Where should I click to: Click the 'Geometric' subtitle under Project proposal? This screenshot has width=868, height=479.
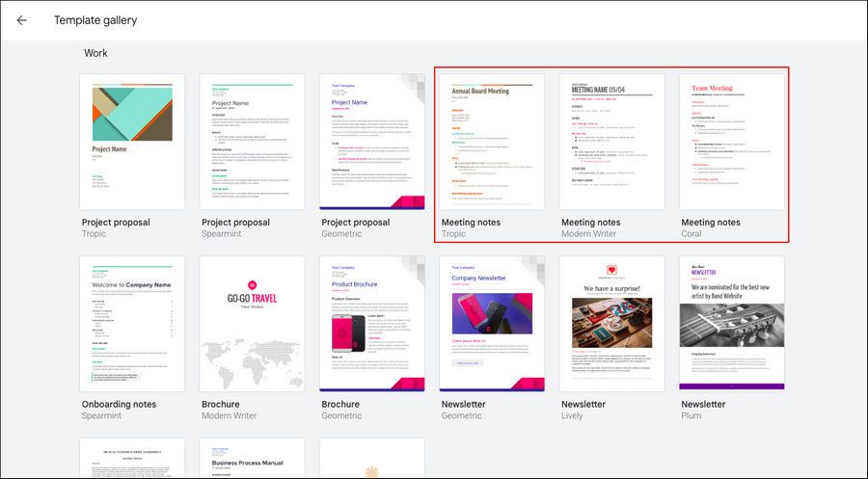(x=341, y=234)
